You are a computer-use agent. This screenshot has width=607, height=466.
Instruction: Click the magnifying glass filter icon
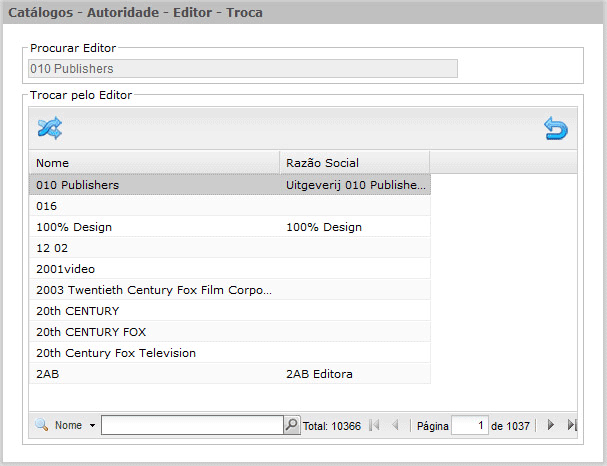[41, 425]
